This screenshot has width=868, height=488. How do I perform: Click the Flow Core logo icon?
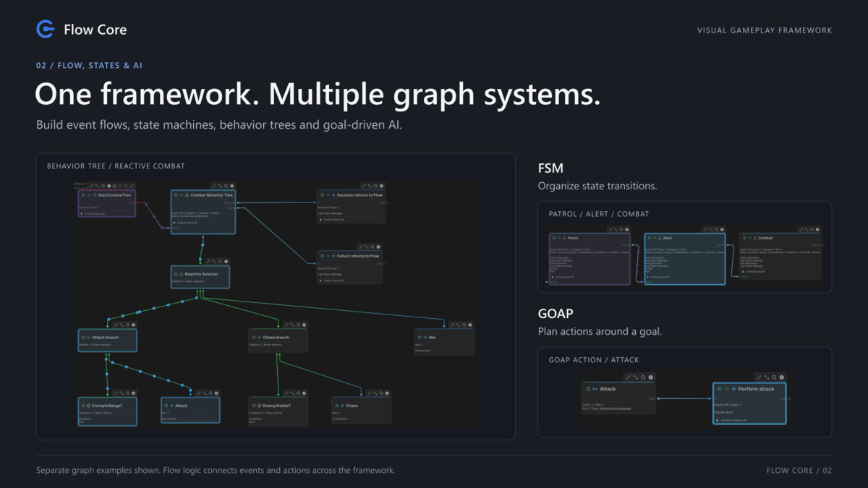coord(46,29)
